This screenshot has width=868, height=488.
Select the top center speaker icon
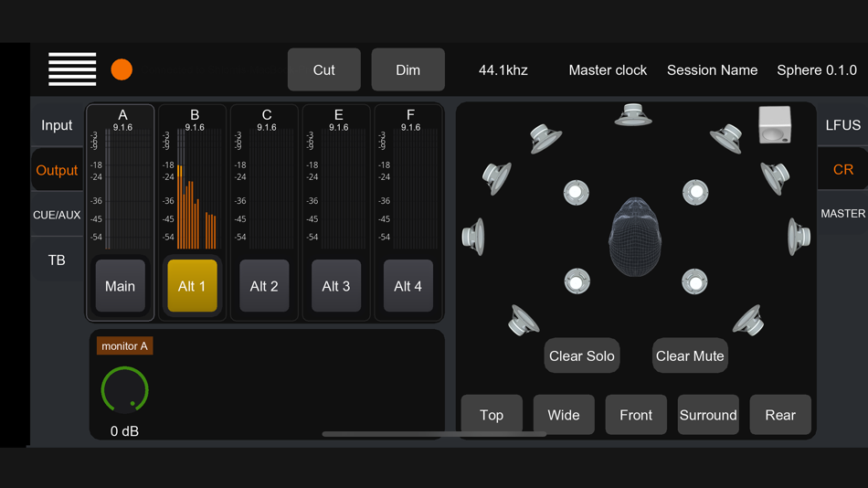tap(633, 114)
